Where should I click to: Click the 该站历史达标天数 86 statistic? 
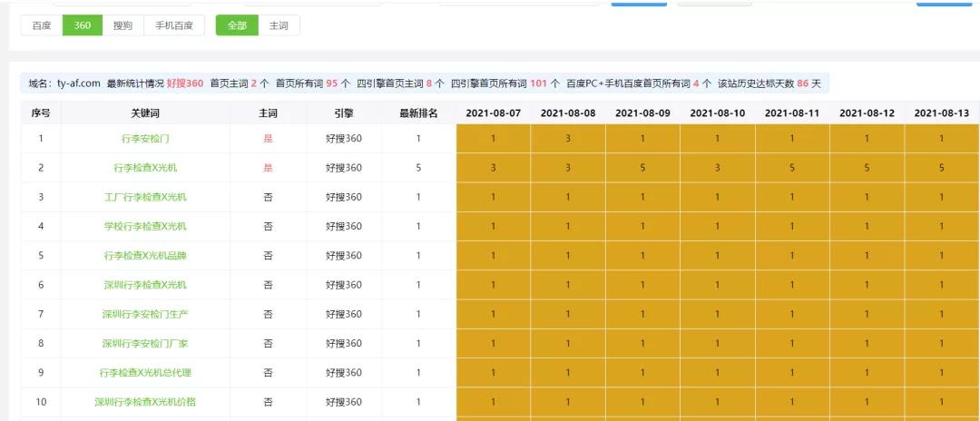769,83
